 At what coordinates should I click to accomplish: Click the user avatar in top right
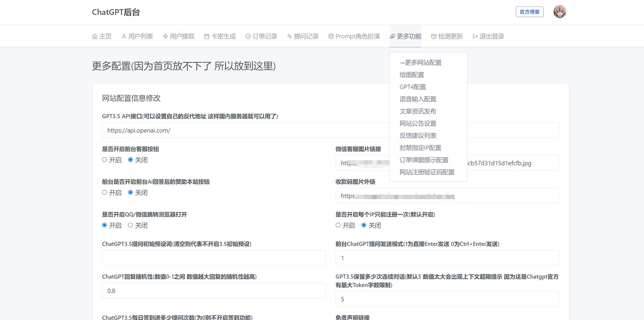[x=560, y=12]
